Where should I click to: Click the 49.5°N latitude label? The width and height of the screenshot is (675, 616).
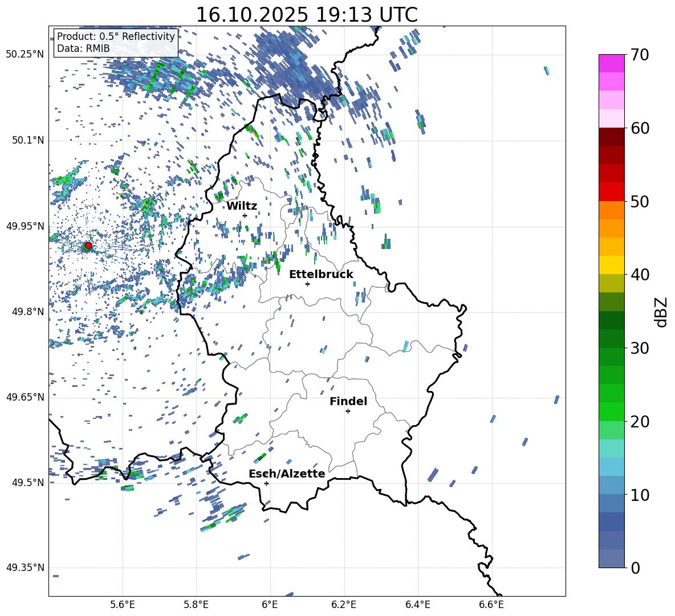[x=27, y=482]
